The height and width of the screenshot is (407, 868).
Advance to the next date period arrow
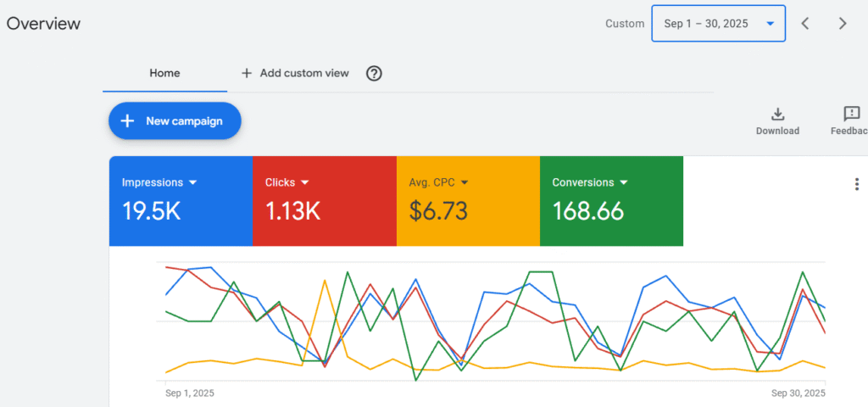843,24
